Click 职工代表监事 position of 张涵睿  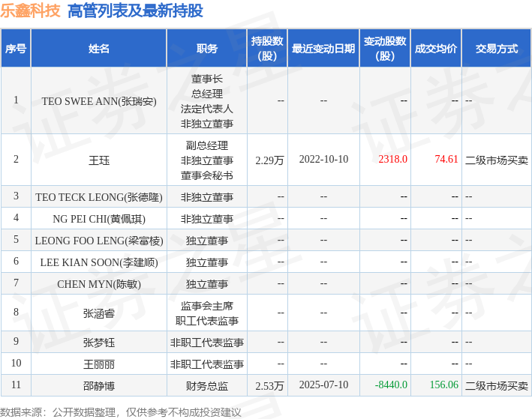point(206,321)
